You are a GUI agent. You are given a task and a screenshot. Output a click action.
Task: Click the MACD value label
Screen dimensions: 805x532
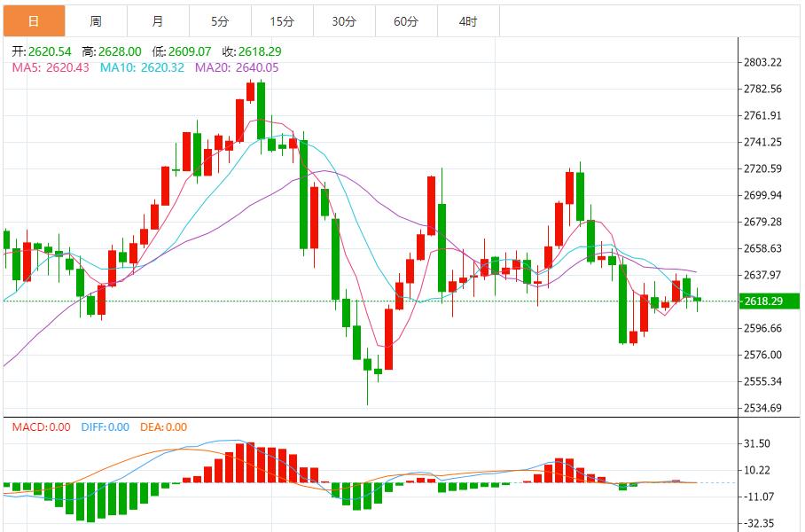pos(41,427)
